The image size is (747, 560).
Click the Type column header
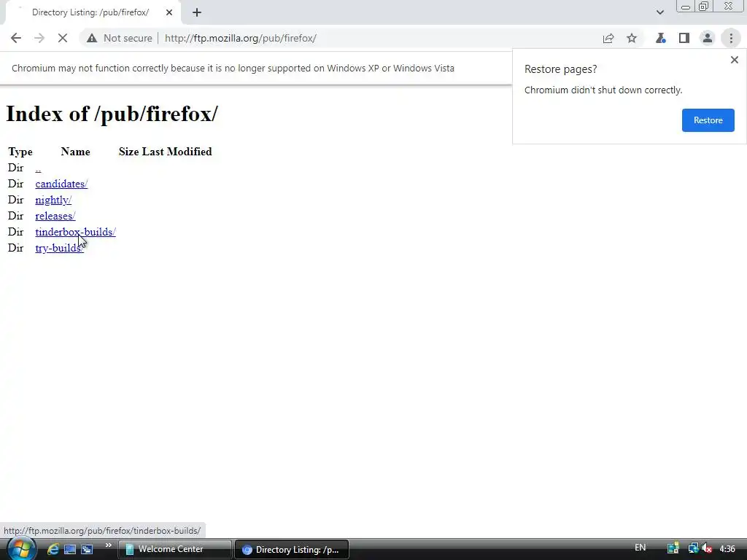20,152
